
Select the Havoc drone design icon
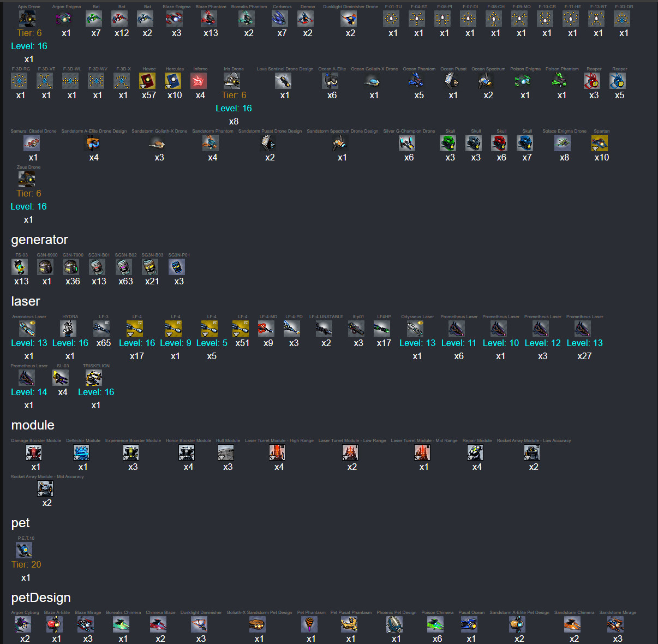pos(147,81)
